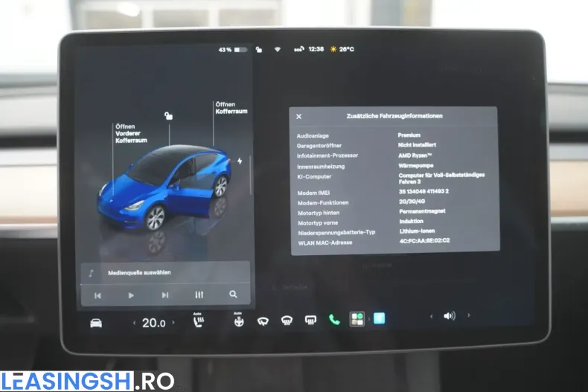Select WLAN MAC-Adresse value
Viewport: 588px width, 392px height.
click(x=424, y=240)
